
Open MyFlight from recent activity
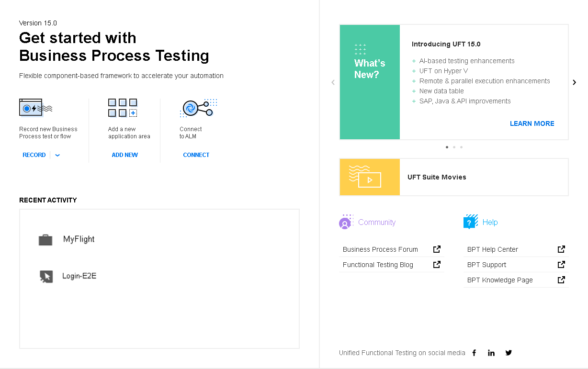tap(79, 239)
